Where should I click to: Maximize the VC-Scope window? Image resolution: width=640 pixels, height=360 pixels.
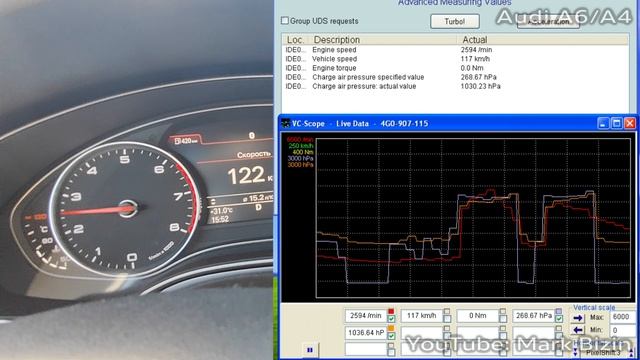point(616,123)
